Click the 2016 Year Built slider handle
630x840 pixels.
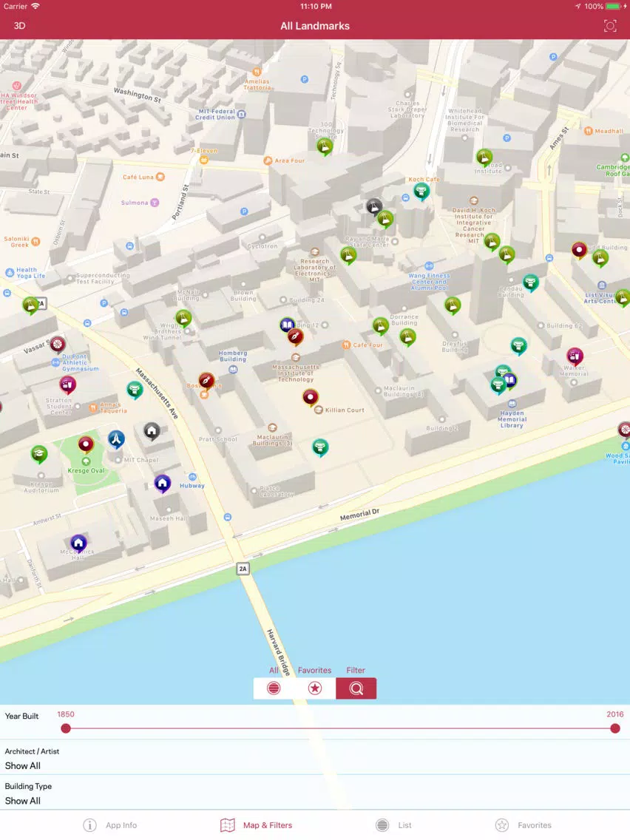pyautogui.click(x=615, y=728)
